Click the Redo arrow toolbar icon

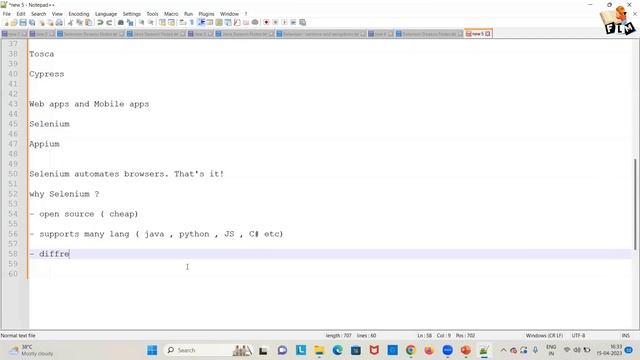(109, 22)
